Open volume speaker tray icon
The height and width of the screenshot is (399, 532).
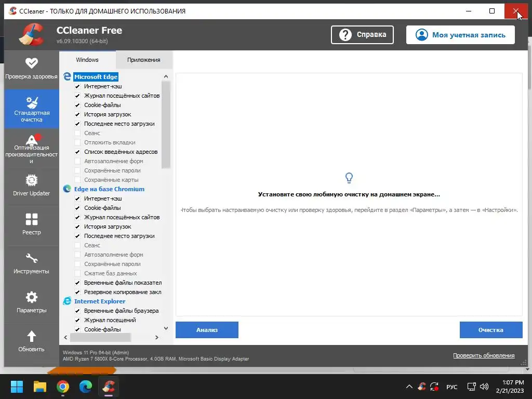click(484, 387)
